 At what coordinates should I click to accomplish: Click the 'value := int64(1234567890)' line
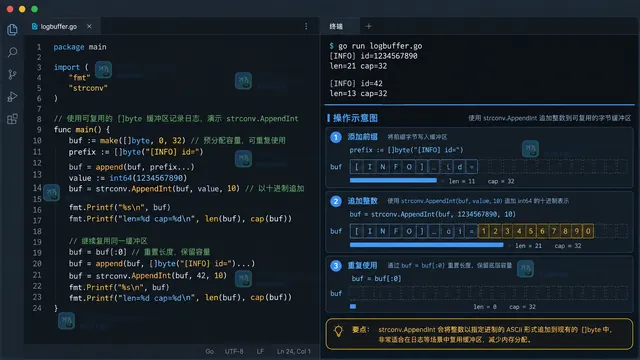[x=127, y=178]
